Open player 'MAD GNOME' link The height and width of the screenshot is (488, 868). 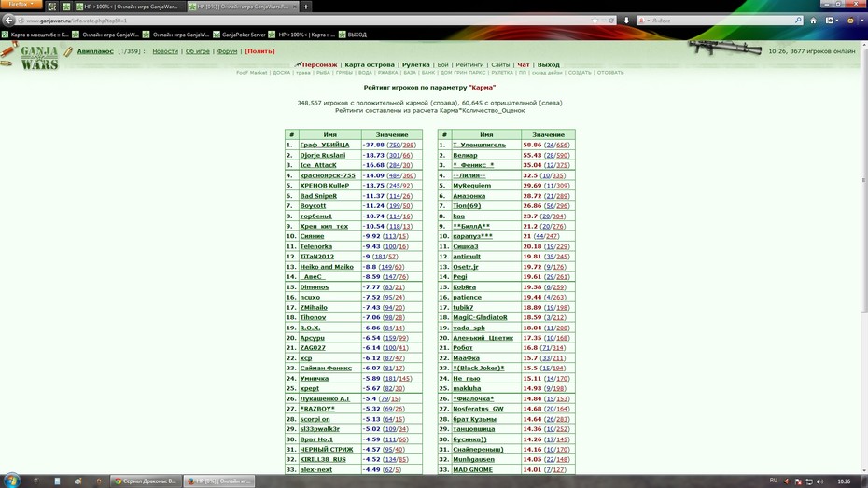pyautogui.click(x=473, y=469)
